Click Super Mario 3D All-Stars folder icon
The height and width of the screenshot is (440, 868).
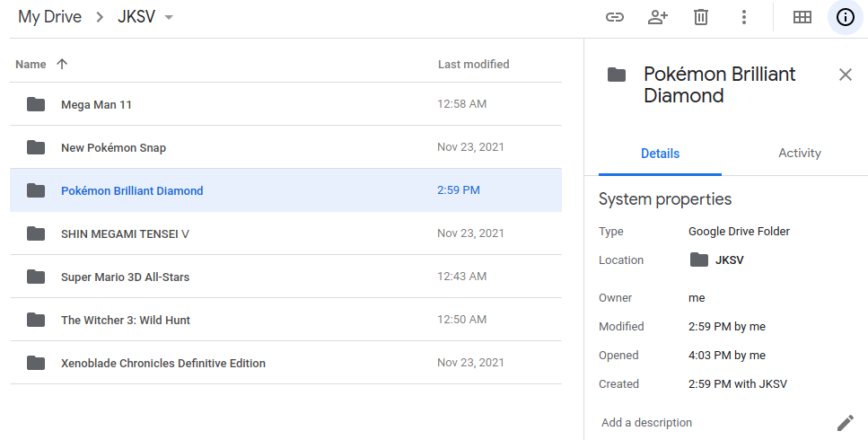click(x=36, y=277)
